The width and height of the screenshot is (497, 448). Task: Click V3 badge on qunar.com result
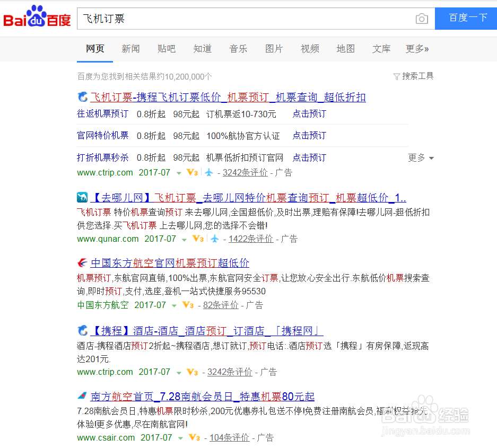pyautogui.click(x=198, y=239)
